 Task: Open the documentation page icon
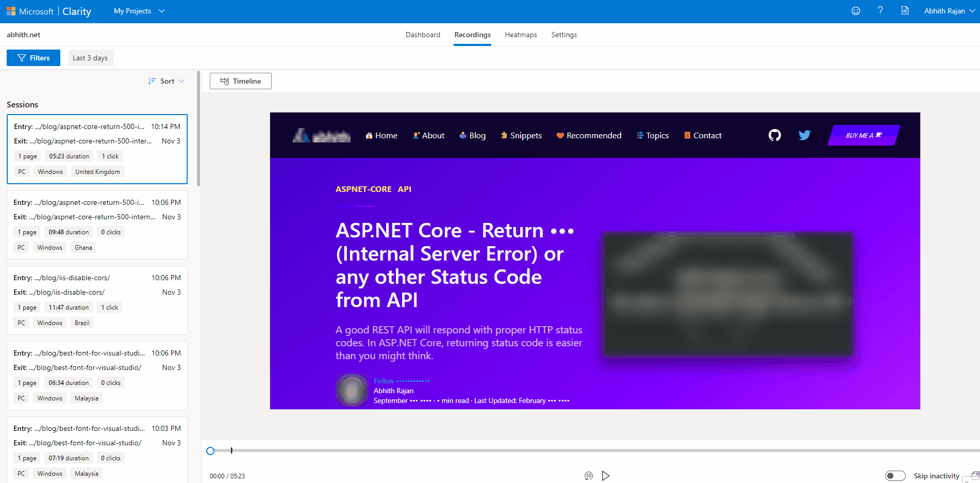tap(905, 11)
